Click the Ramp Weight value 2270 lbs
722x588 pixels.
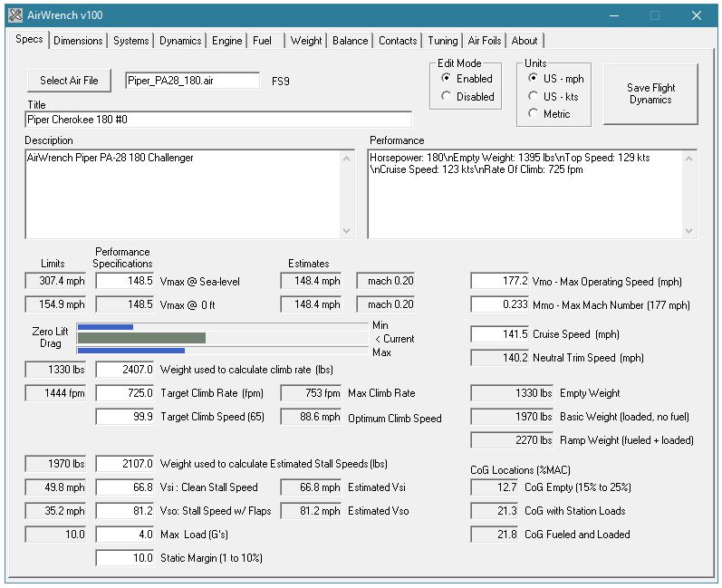point(512,440)
